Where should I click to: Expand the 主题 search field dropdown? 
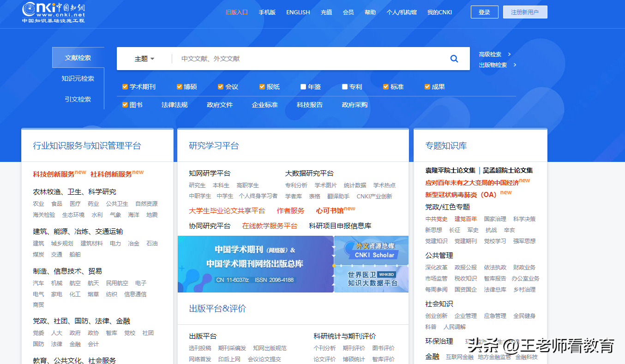(x=144, y=59)
